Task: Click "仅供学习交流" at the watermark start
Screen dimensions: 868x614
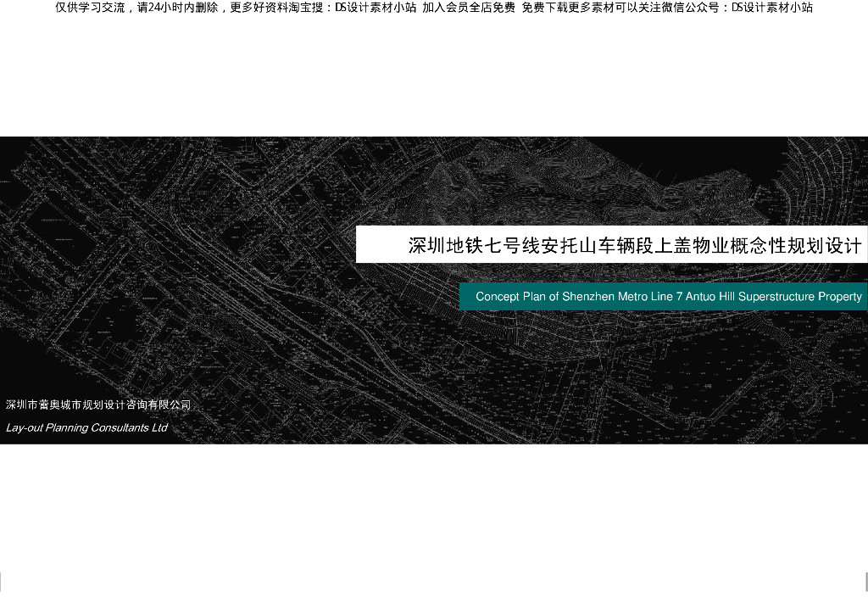Action: coord(90,8)
